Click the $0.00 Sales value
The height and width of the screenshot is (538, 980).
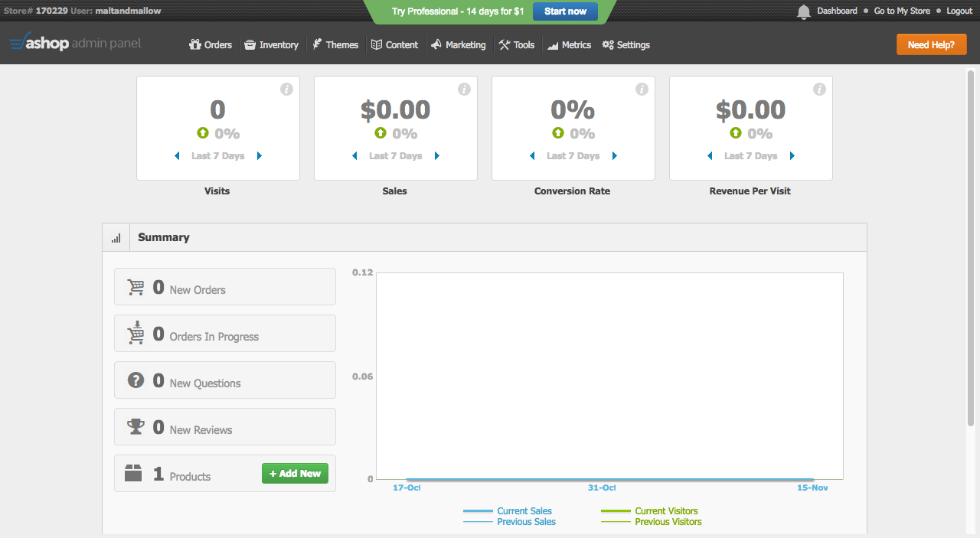[396, 109]
